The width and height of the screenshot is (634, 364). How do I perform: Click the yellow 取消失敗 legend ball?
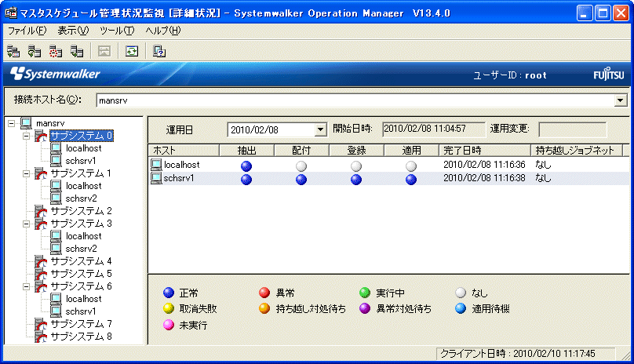point(168,308)
